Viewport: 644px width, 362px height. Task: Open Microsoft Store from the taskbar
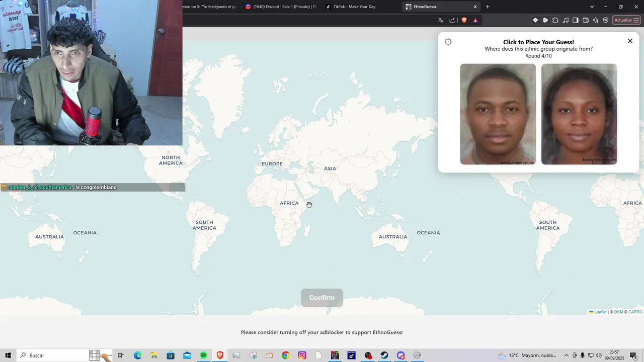[x=171, y=355]
